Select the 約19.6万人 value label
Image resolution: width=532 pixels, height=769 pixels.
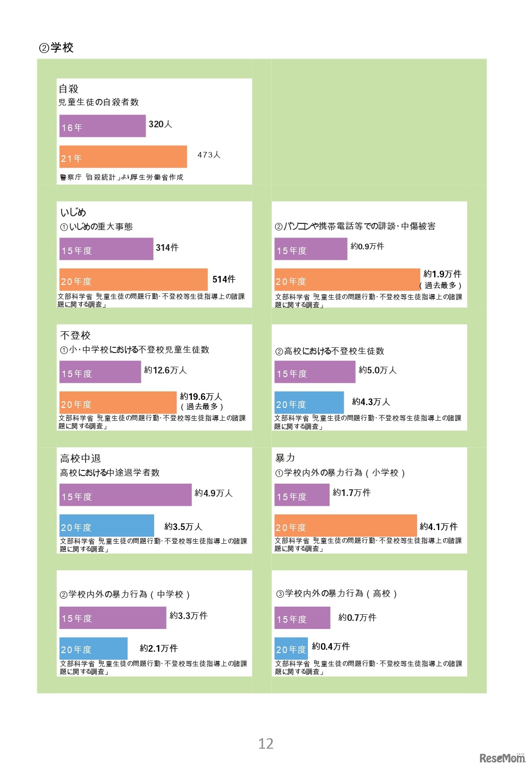(x=201, y=397)
